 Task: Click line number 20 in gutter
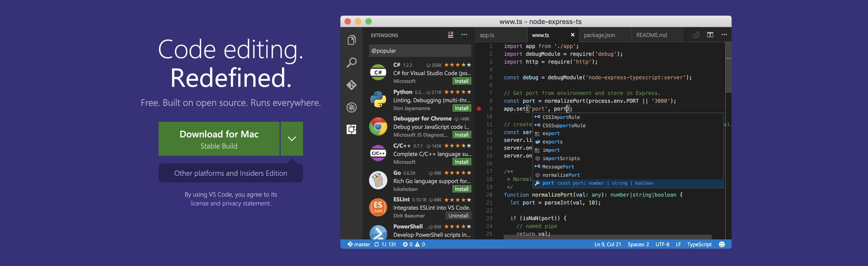pyautogui.click(x=489, y=195)
